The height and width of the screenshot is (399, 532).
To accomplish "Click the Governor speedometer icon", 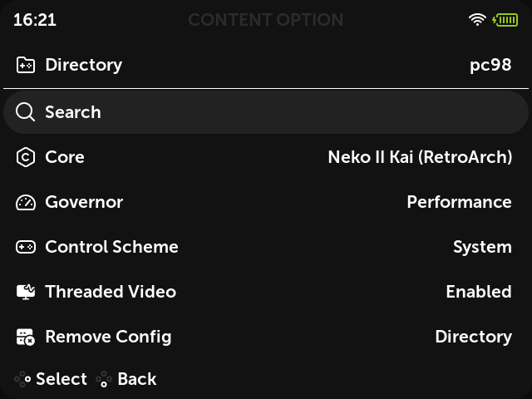I will coord(26,203).
